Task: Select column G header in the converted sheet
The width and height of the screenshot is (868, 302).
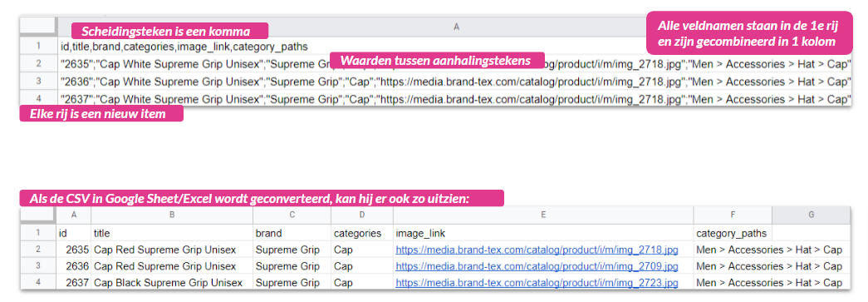Action: [x=811, y=215]
